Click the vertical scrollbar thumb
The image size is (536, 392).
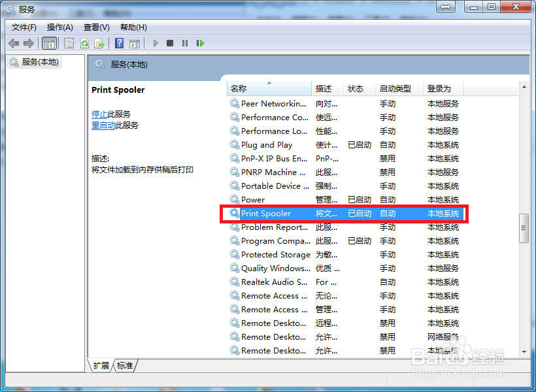pos(524,228)
